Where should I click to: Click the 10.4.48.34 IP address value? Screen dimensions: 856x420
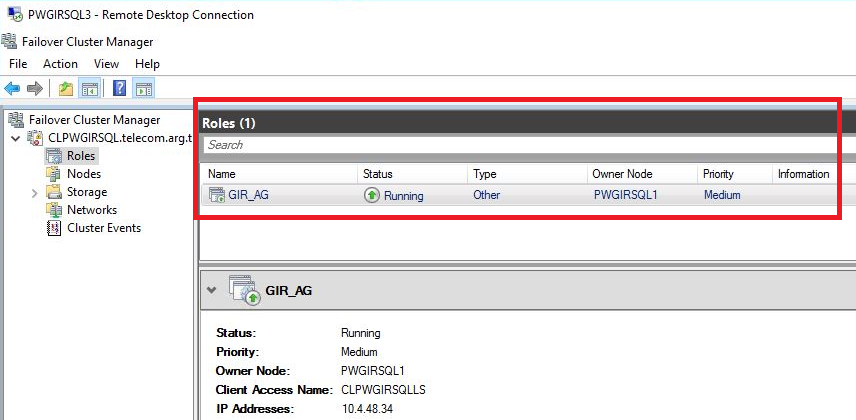pyautogui.click(x=367, y=409)
